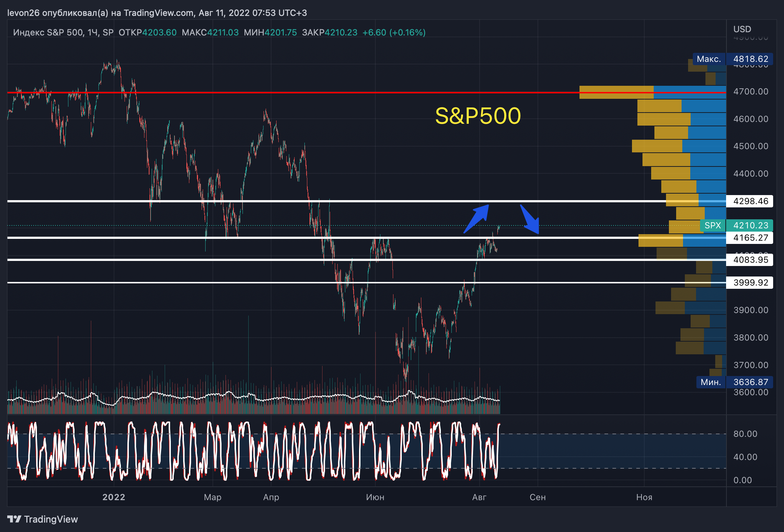Click the Мар label on time axis
The height and width of the screenshot is (532, 784).
pos(212,497)
